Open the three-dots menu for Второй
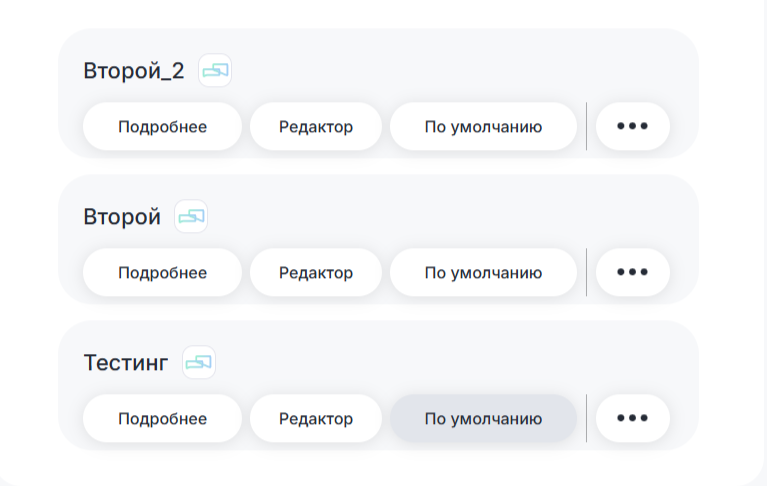This screenshot has width=767, height=486. click(x=632, y=273)
